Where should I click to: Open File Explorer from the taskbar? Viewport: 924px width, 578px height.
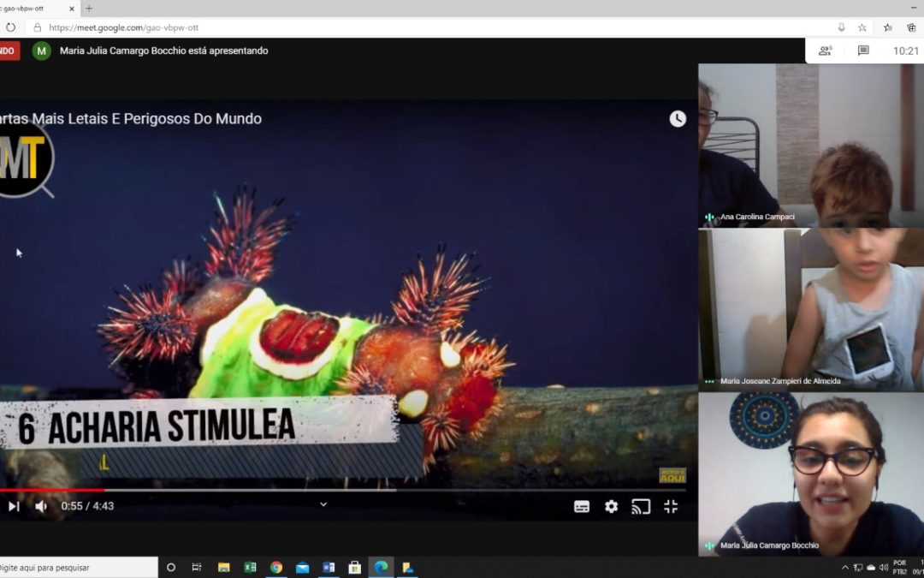(224, 568)
